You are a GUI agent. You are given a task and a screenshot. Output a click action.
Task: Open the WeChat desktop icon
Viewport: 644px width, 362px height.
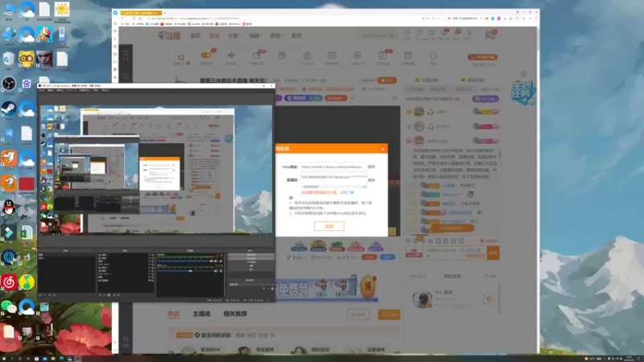(9, 307)
